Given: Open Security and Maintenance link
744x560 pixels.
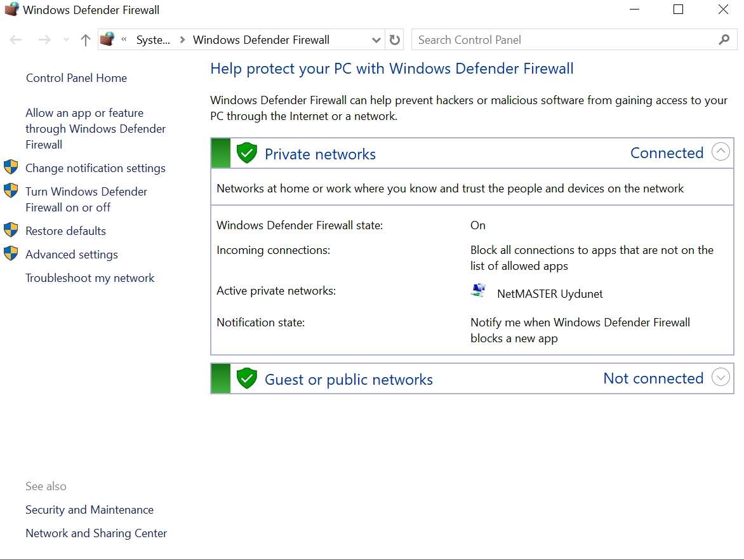Looking at the screenshot, I should (90, 510).
